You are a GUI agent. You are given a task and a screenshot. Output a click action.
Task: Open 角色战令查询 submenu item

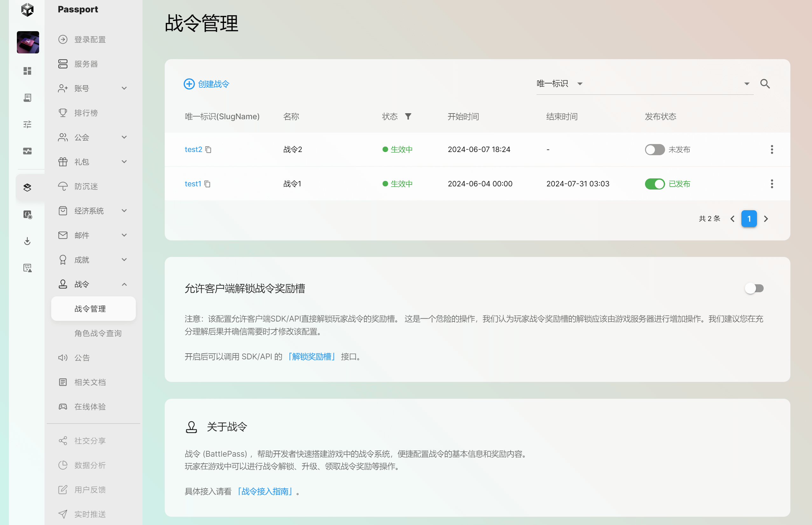point(98,333)
